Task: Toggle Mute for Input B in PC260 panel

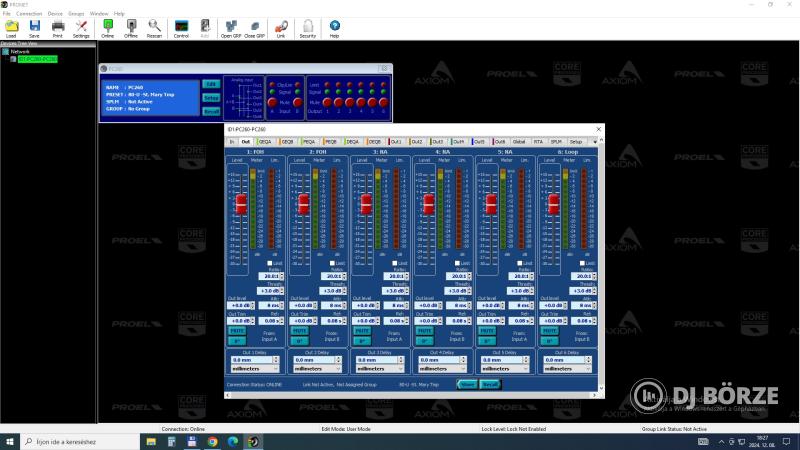Action: tap(297, 103)
